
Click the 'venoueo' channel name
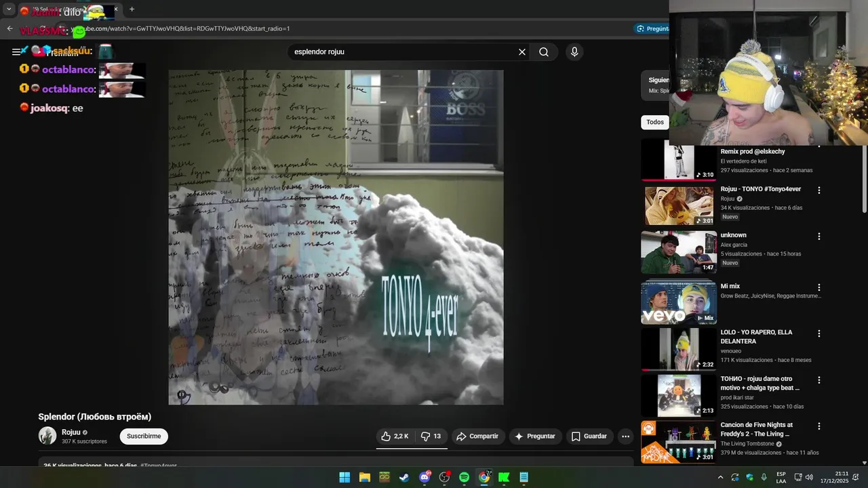tap(732, 351)
